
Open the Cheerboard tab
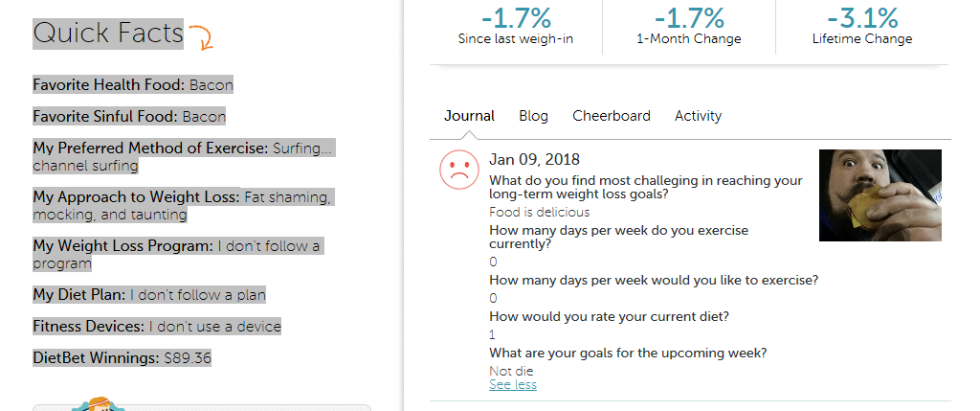click(611, 116)
